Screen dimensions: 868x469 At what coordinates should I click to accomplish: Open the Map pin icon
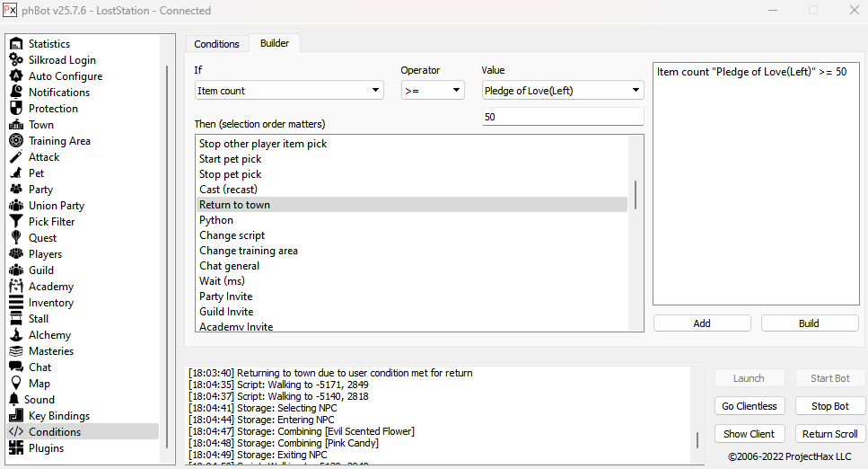(x=15, y=383)
